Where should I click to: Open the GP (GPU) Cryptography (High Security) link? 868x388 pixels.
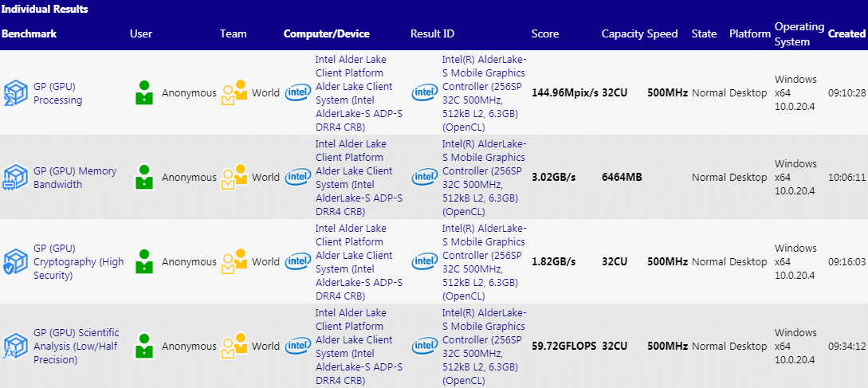pos(79,262)
